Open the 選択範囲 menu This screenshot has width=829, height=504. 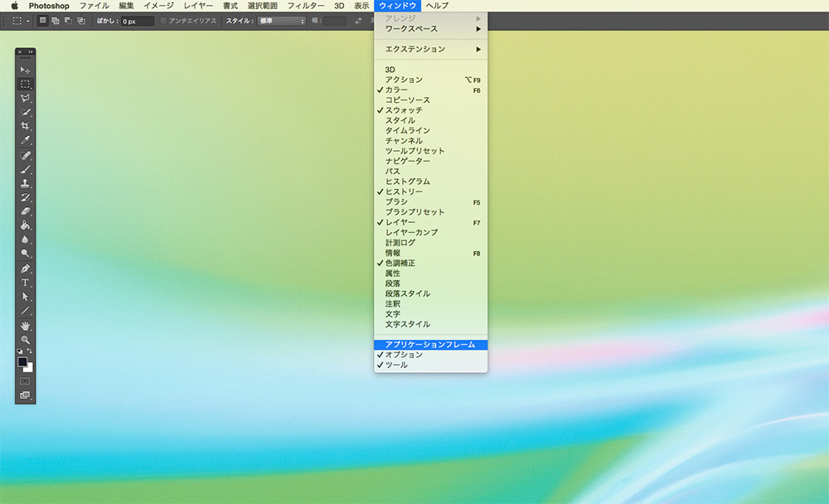point(262,6)
